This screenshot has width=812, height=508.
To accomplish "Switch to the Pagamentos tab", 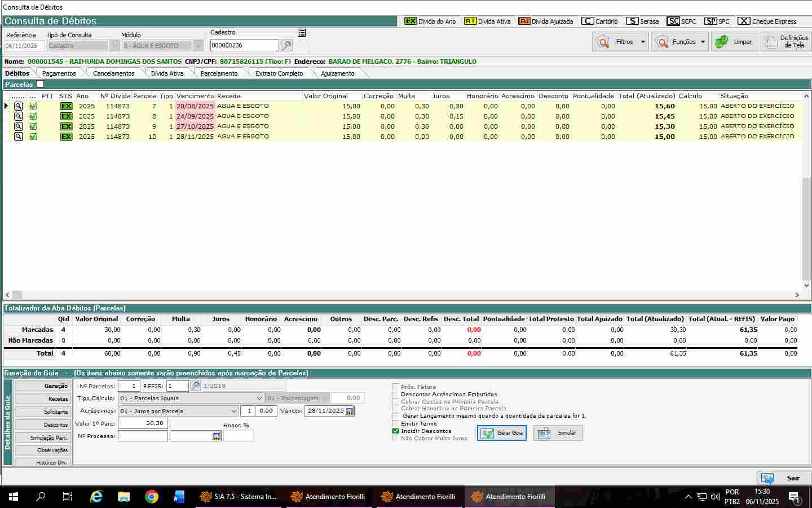I will point(59,73).
